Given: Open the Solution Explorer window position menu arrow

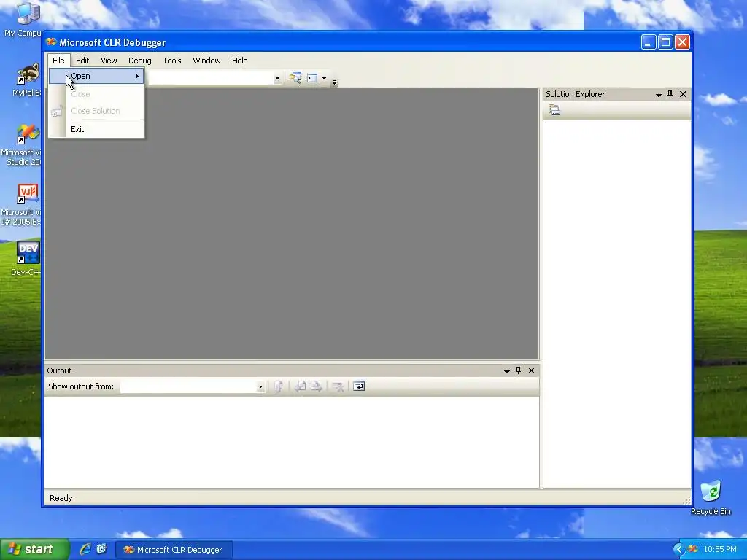Looking at the screenshot, I should (659, 95).
